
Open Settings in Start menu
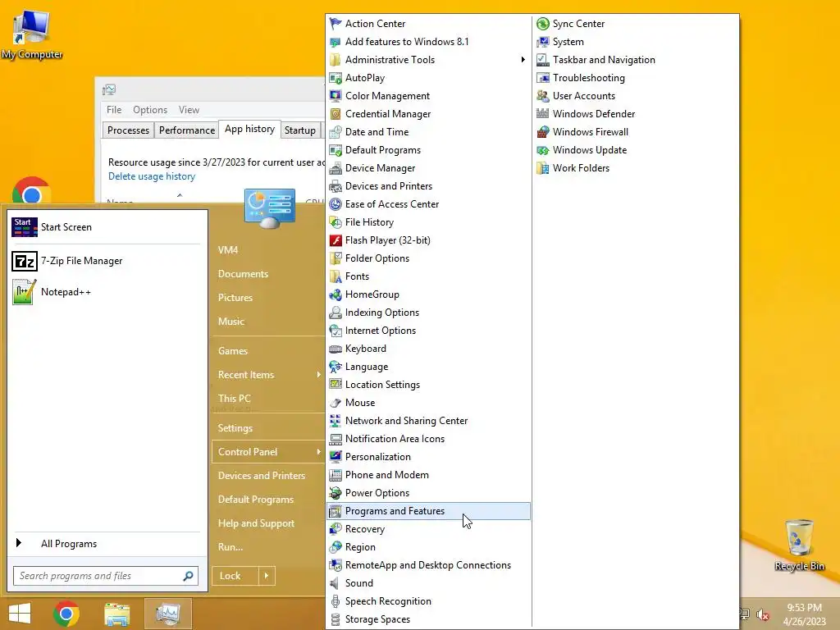pos(235,428)
